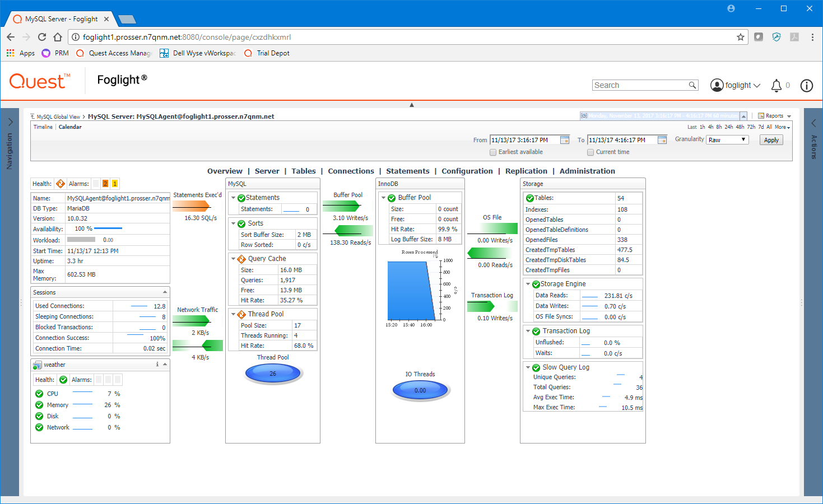823x504 pixels.
Task: Enable the Earliest available checkbox
Action: click(x=493, y=152)
